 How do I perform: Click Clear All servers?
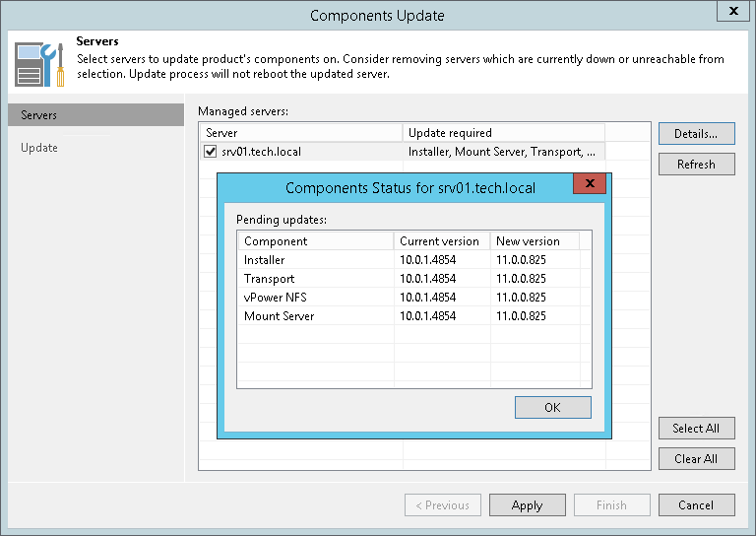point(696,458)
